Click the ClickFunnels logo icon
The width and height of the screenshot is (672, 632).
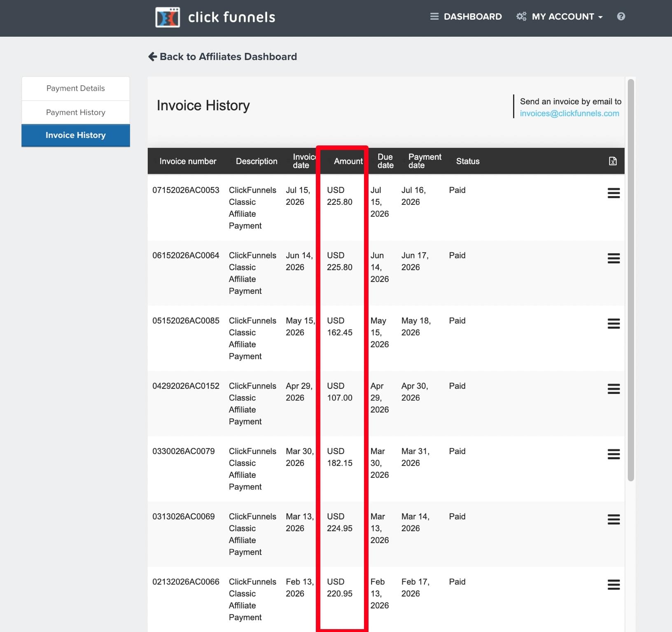coord(167,17)
